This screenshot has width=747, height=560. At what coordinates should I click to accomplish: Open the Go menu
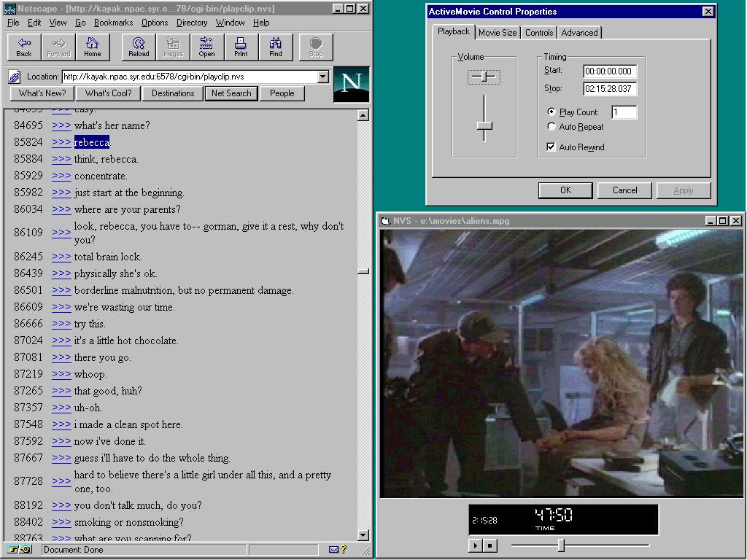tap(80, 23)
